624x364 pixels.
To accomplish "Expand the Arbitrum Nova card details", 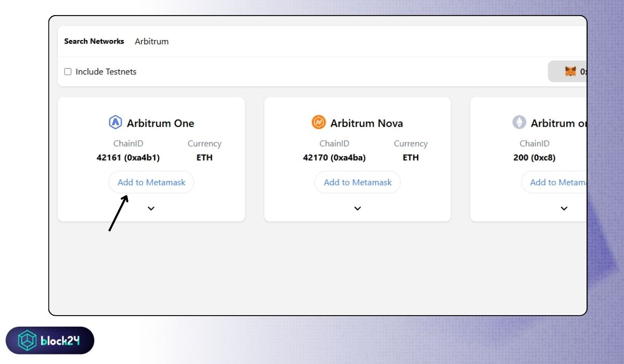I will pos(357,209).
